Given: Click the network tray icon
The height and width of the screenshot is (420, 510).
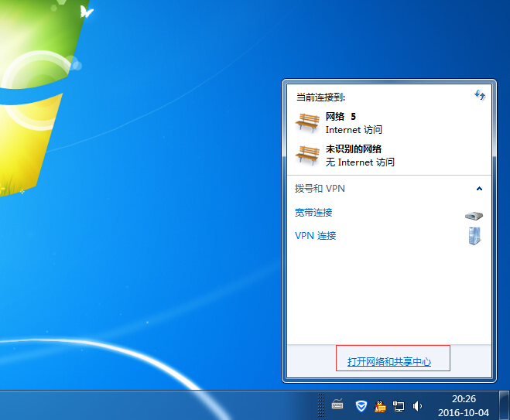Looking at the screenshot, I should (x=399, y=406).
